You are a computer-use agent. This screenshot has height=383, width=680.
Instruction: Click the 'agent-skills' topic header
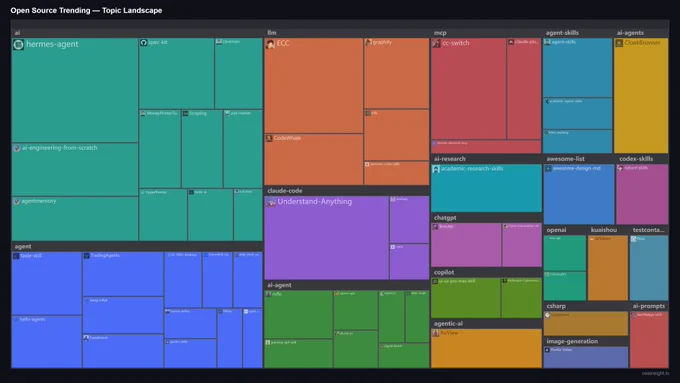[562, 33]
